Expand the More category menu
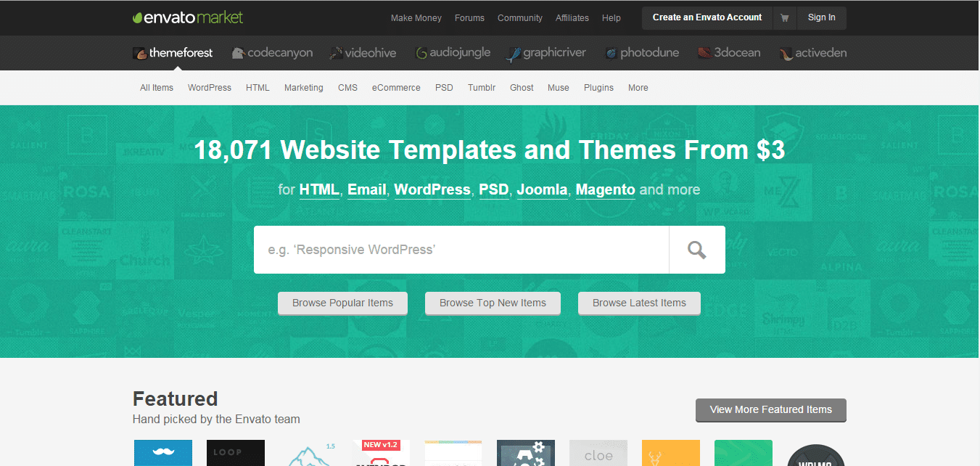 [638, 88]
